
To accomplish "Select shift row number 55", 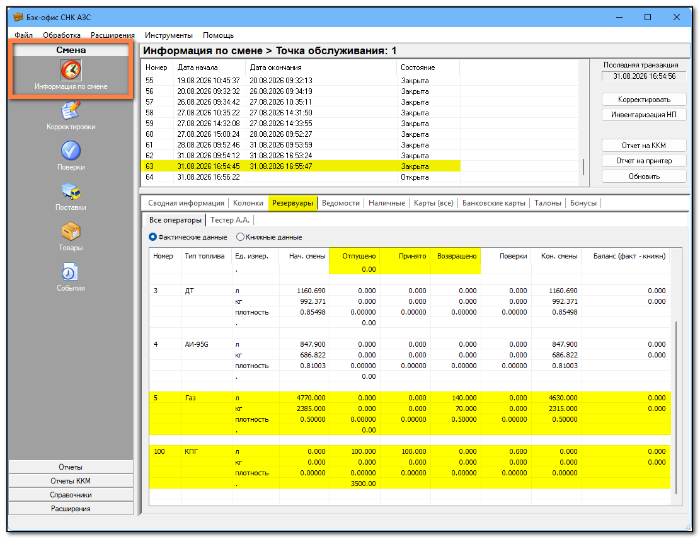I will 300,80.
